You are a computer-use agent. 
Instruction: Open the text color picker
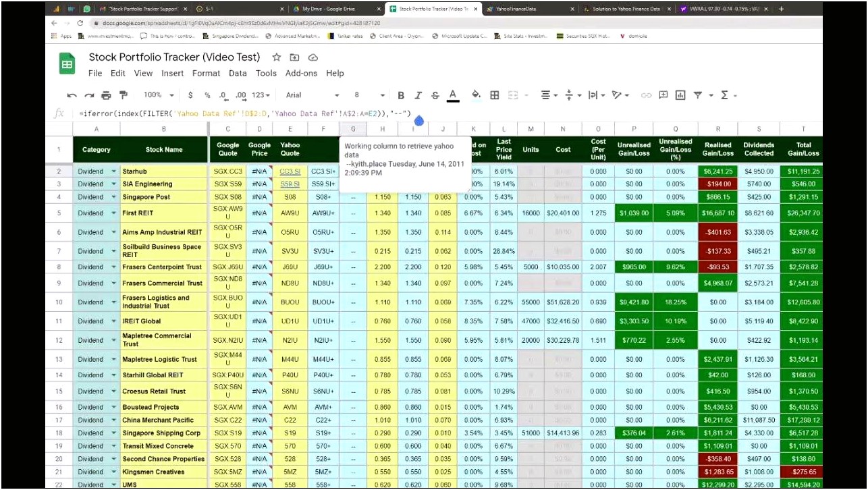453,95
